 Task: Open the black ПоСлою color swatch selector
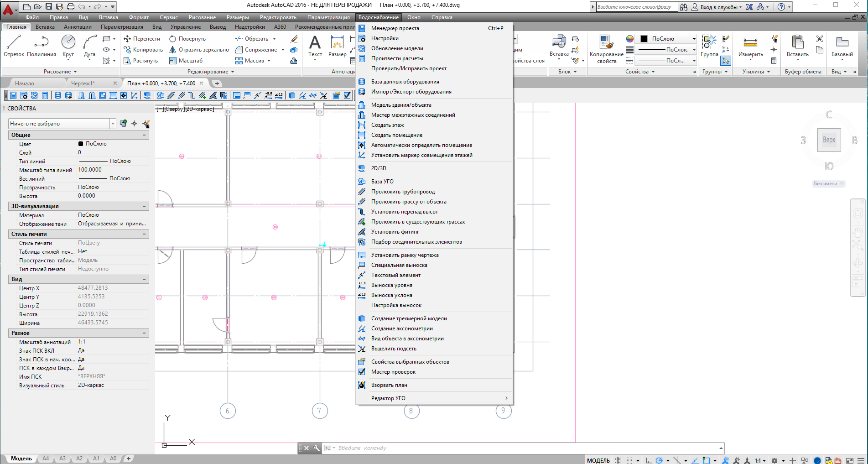[x=668, y=39]
